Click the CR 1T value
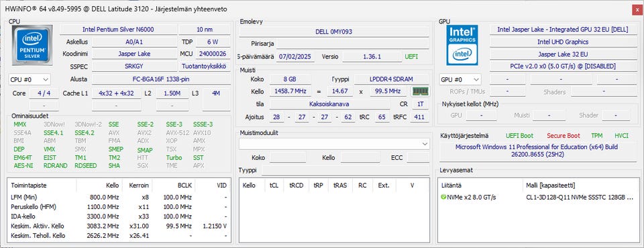The width and height of the screenshot is (644, 248). click(x=420, y=104)
